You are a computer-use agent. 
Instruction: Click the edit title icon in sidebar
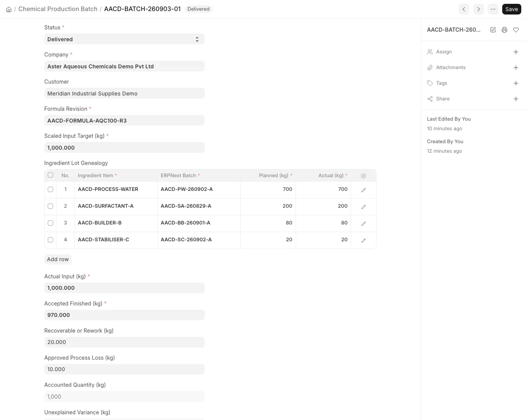(493, 30)
